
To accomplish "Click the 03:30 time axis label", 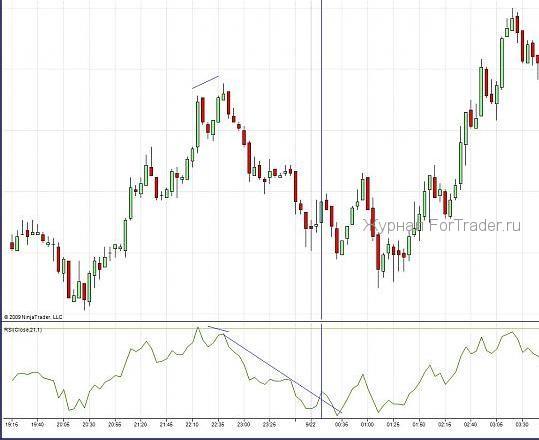I will [x=522, y=425].
